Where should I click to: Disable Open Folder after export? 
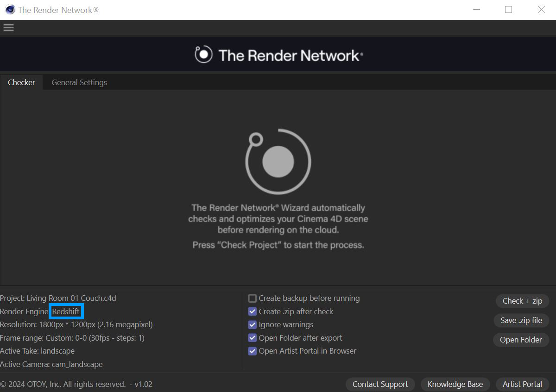pos(253,338)
